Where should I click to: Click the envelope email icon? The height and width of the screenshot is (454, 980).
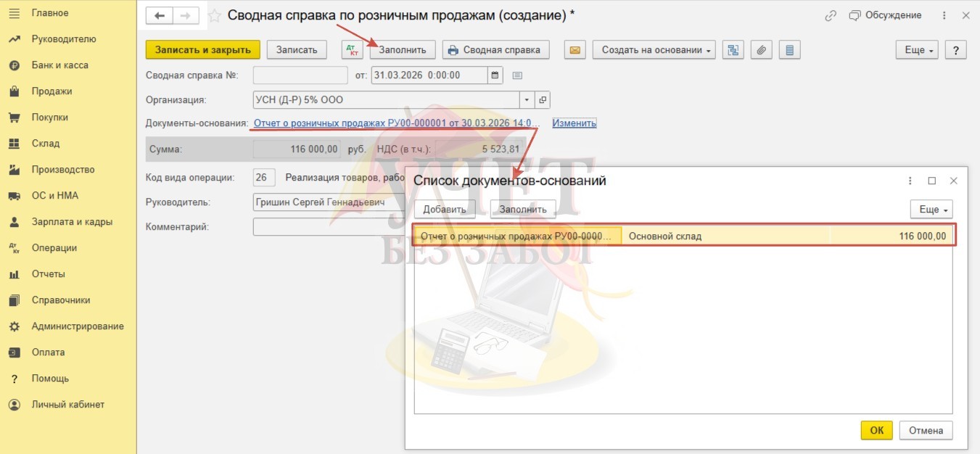coord(575,50)
